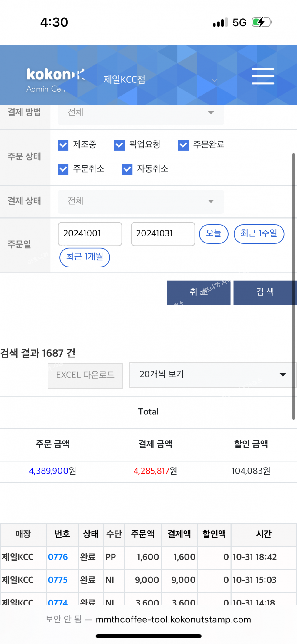The height and width of the screenshot is (644, 297).
Task: Toggle the 주문취소 checkbox
Action: (x=63, y=169)
